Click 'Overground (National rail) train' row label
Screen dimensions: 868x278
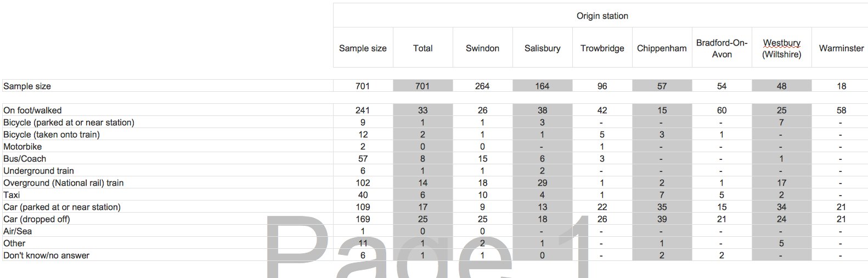63,183
